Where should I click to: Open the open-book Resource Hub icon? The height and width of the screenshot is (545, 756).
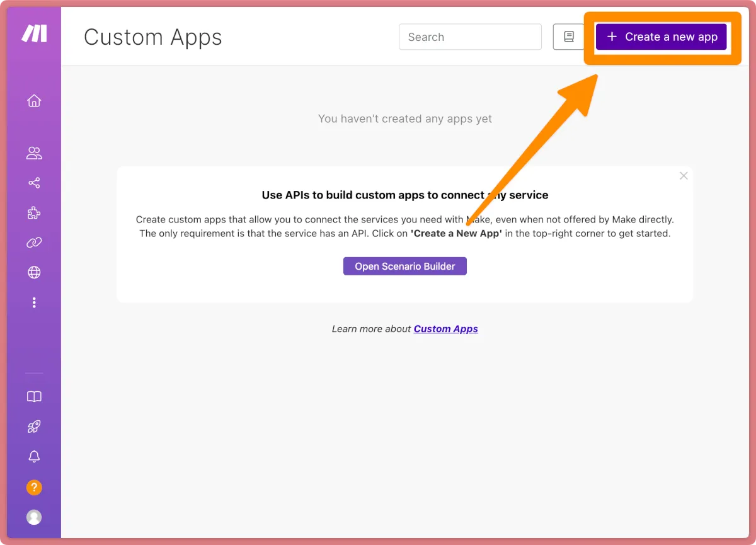pos(34,397)
